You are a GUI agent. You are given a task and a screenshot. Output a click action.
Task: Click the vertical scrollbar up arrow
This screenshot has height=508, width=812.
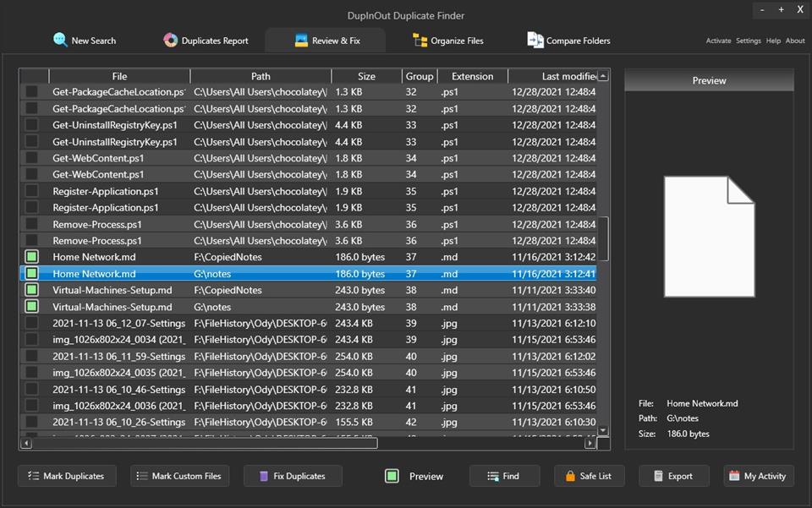(603, 76)
